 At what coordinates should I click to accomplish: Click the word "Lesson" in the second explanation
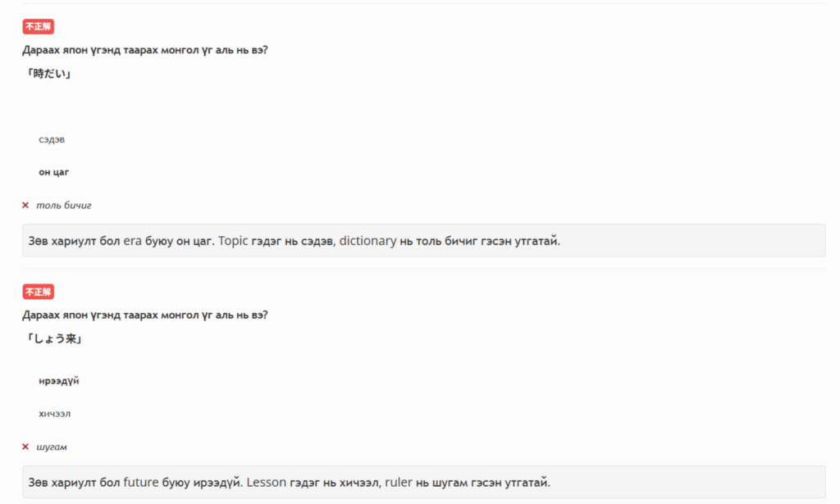click(x=266, y=482)
